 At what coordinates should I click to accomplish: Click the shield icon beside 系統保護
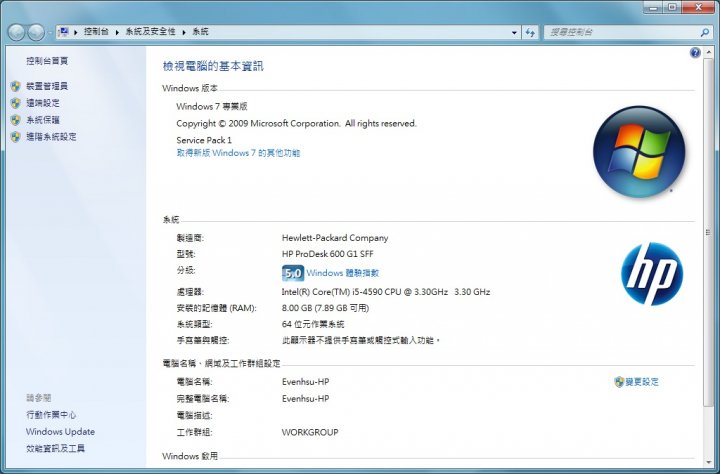point(16,120)
